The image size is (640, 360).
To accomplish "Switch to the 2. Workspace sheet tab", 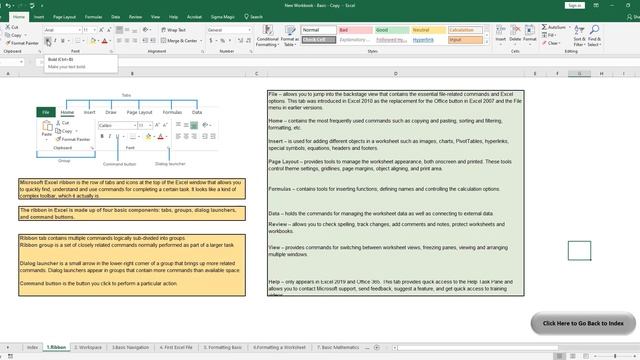I will [x=88, y=347].
